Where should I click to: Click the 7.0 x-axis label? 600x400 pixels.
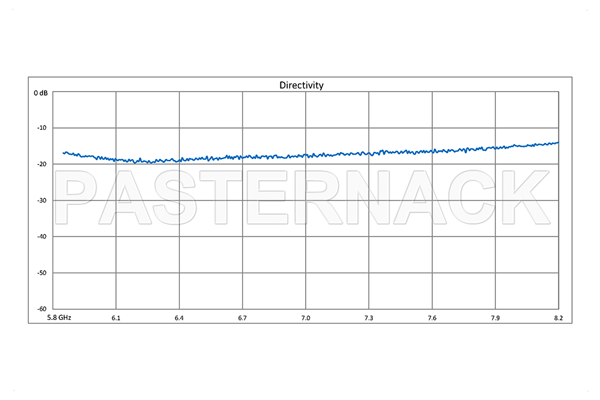(306, 318)
